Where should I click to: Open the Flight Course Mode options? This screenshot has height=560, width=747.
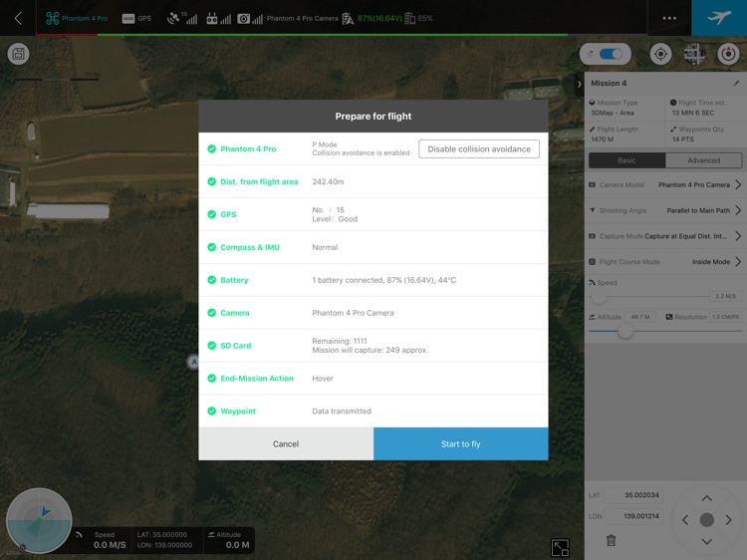coord(665,262)
